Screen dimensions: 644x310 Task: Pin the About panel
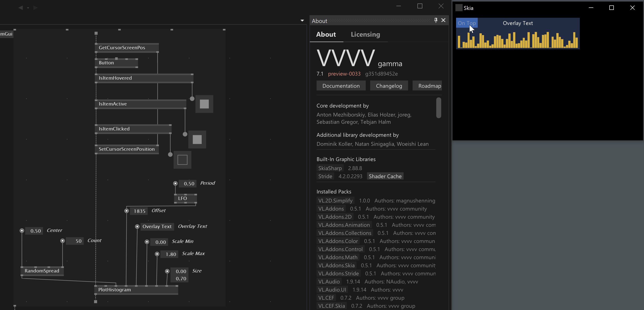pyautogui.click(x=436, y=20)
